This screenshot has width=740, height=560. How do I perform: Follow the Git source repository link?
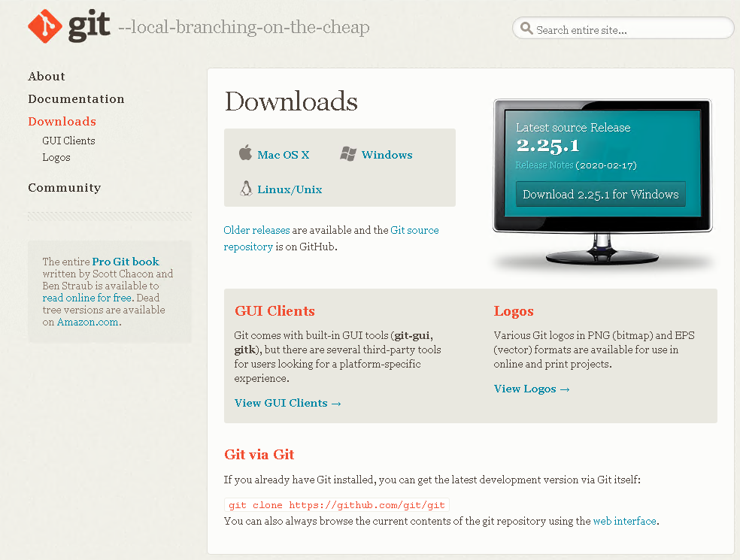coord(332,238)
